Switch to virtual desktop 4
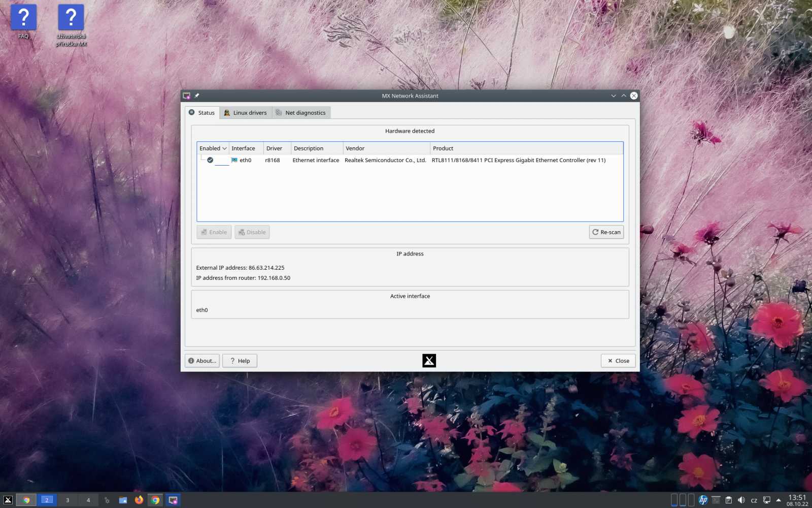 tap(88, 500)
